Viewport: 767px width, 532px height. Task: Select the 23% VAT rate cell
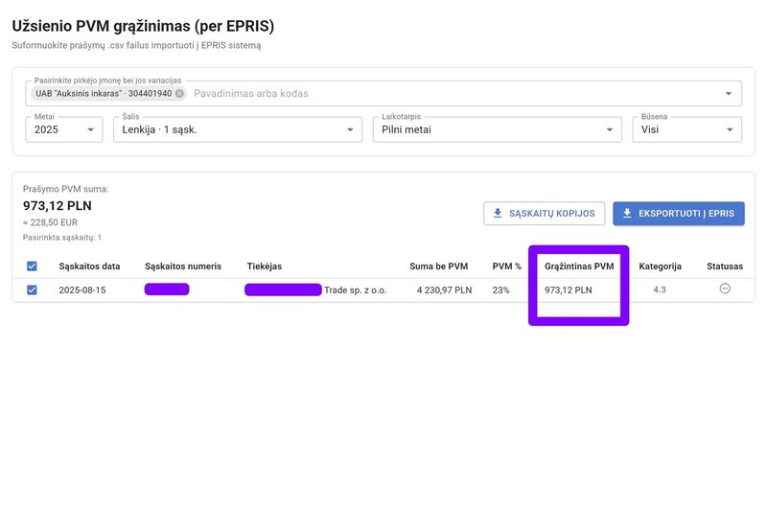tap(500, 289)
